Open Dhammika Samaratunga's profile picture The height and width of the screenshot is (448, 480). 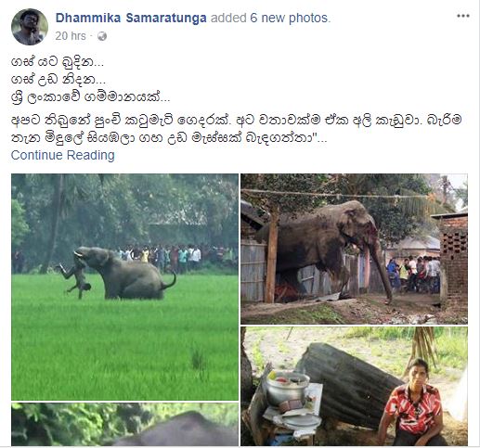30,27
